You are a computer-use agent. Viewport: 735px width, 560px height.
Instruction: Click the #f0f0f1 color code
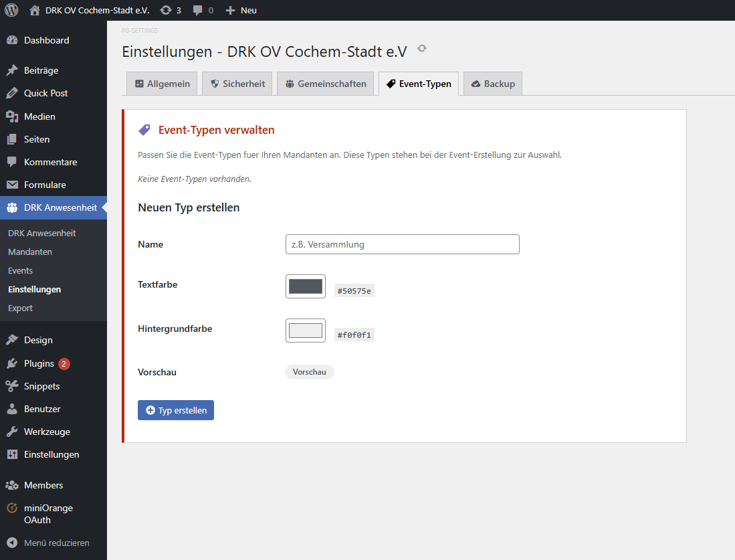click(354, 335)
